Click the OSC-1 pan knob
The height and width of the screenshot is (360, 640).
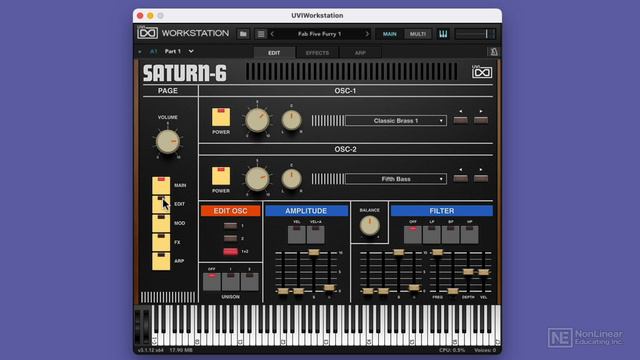click(x=291, y=120)
